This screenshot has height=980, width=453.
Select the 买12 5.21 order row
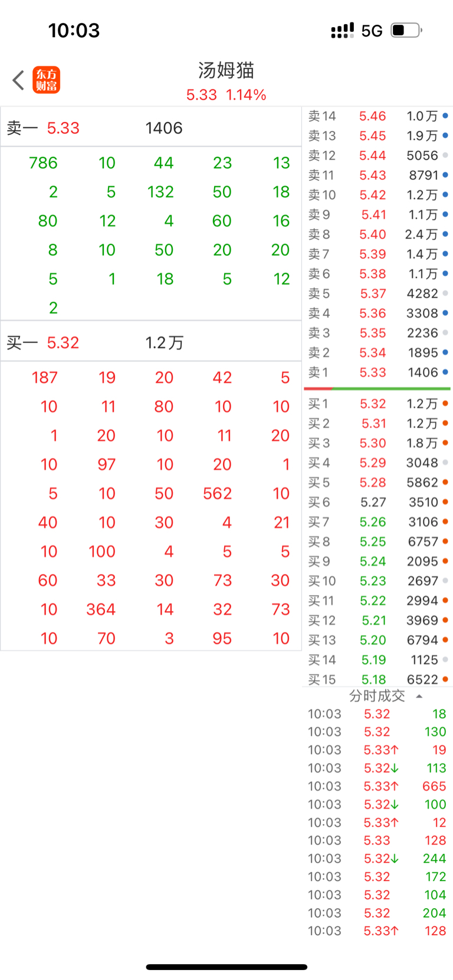point(377,621)
